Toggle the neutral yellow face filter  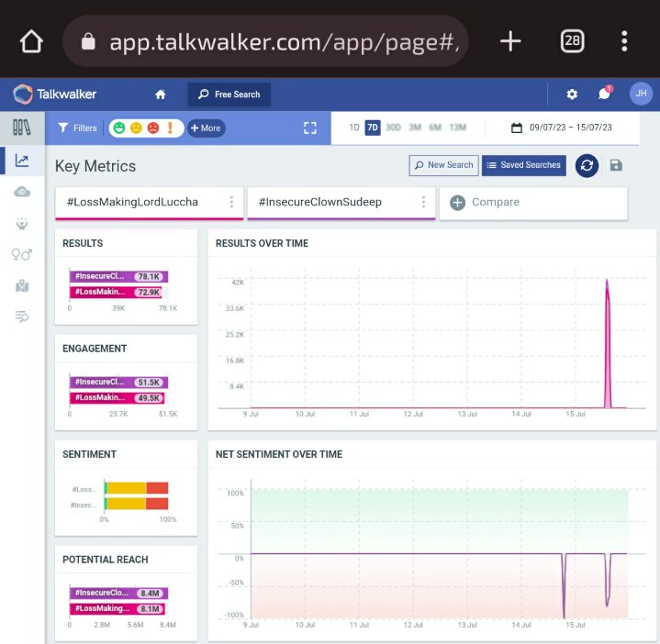(x=136, y=128)
